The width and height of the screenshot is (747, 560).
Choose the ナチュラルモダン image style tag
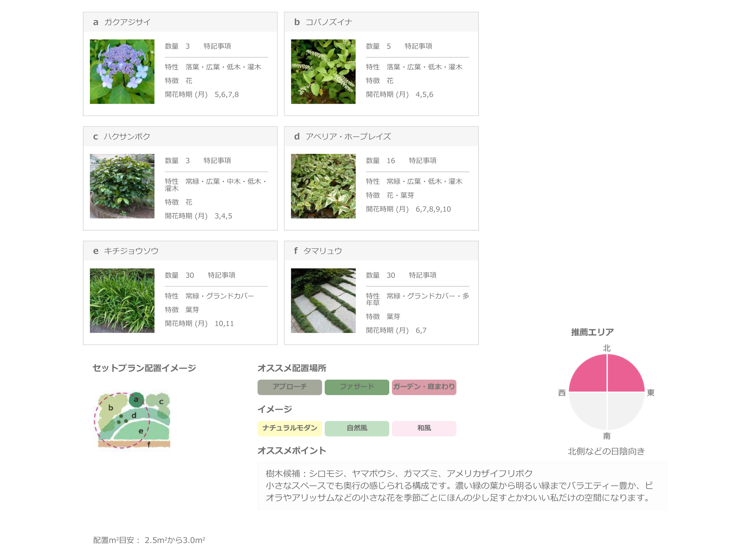point(289,428)
